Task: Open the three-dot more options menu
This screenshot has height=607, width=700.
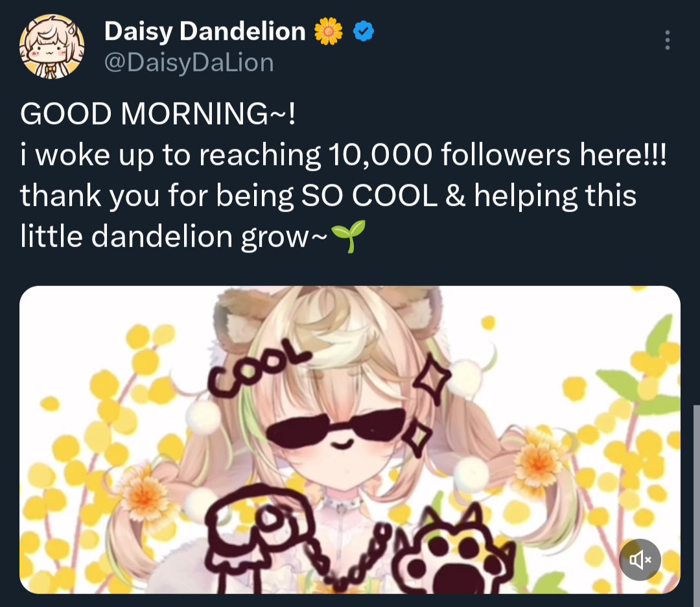Action: click(x=667, y=40)
